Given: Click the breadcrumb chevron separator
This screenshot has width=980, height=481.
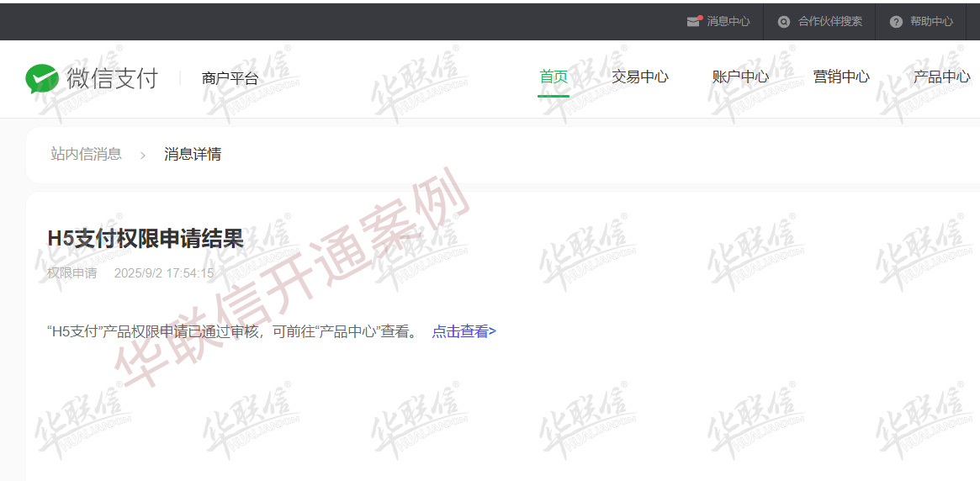Looking at the screenshot, I should coord(143,155).
